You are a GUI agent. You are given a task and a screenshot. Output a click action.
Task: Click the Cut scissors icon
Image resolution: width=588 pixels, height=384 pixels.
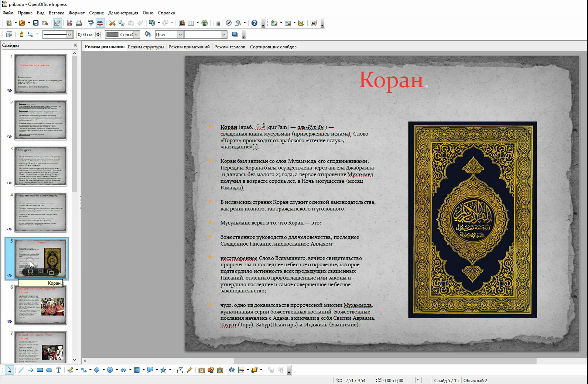[112, 23]
